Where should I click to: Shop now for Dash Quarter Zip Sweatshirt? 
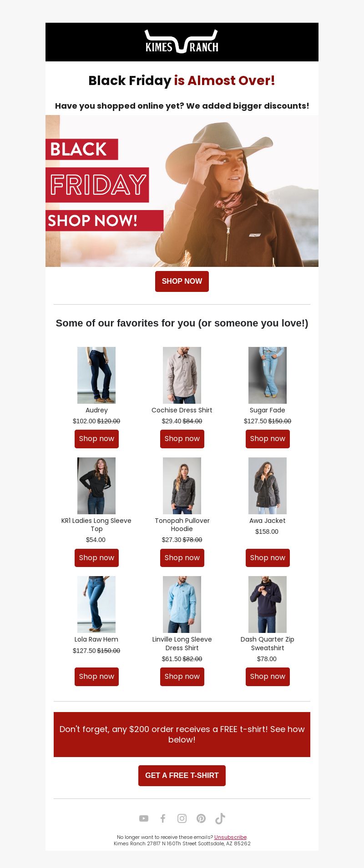[268, 677]
